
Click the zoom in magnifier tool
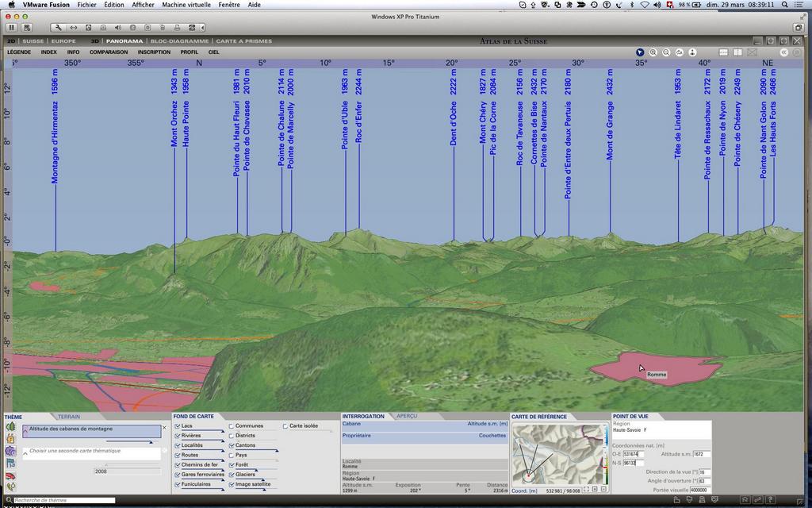click(653, 52)
